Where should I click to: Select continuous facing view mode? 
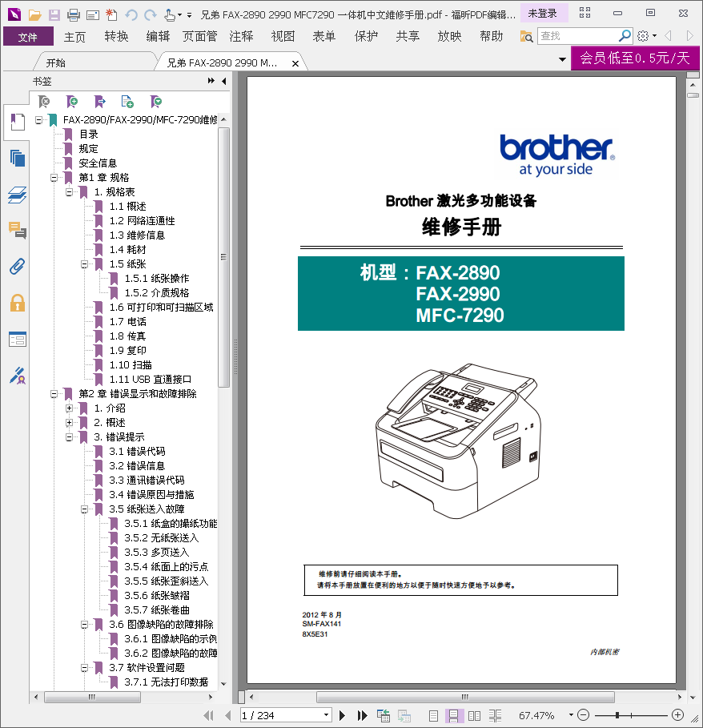coord(495,715)
